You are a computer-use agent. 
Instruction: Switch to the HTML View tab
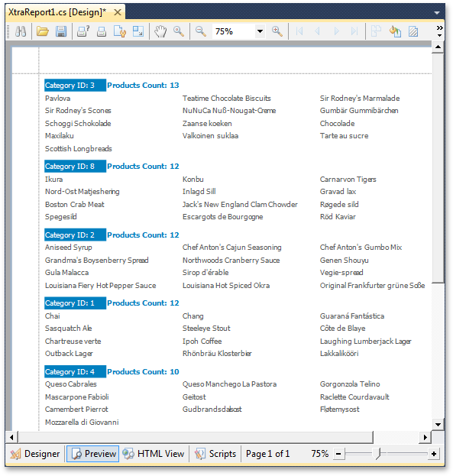[x=154, y=454]
